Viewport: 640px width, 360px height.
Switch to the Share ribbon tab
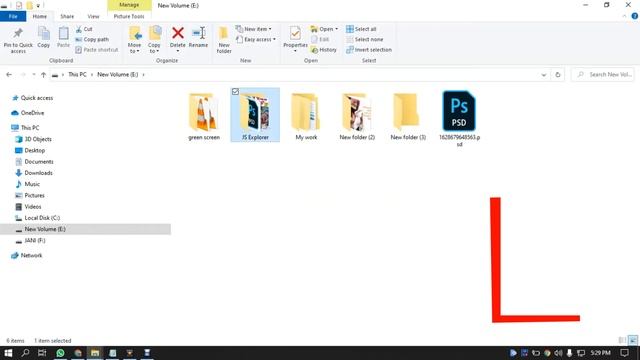point(67,16)
